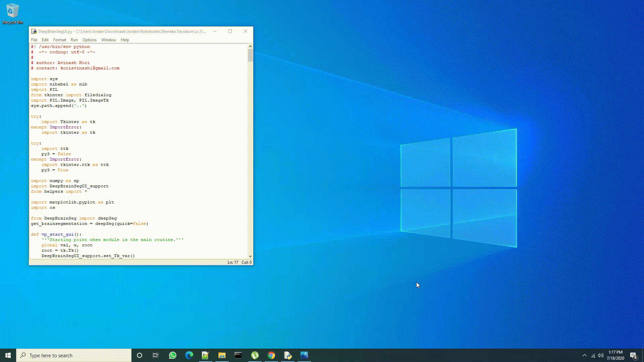Switch to the Command Prompt taskbar icon

tap(238, 355)
